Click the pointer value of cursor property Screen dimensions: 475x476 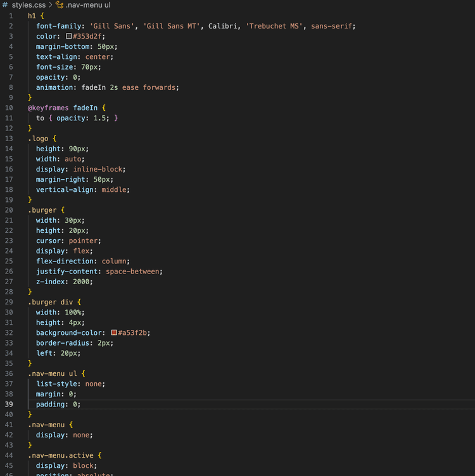click(85, 241)
